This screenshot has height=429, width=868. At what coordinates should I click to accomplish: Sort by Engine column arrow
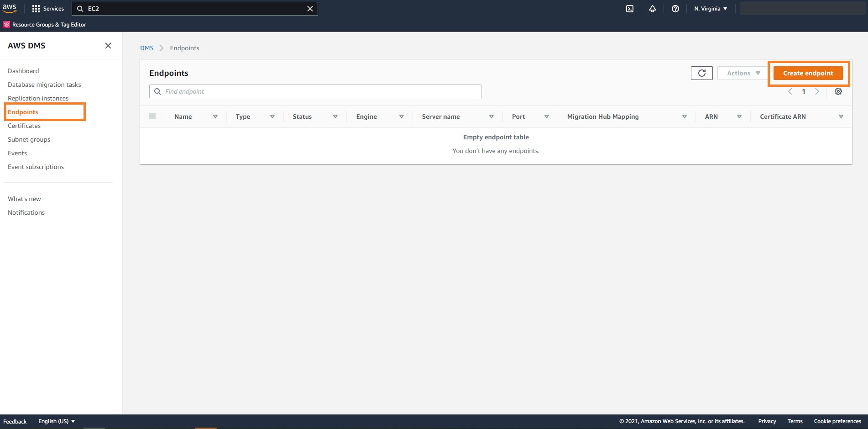pos(402,117)
